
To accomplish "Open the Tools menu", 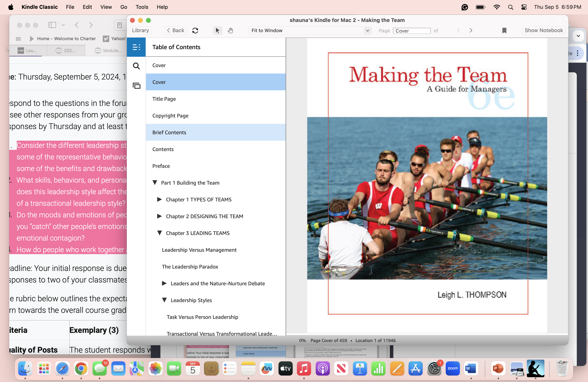I will 142,7.
